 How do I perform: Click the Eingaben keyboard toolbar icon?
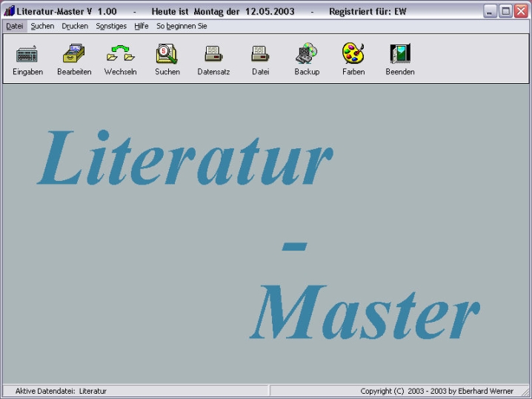[x=27, y=54]
